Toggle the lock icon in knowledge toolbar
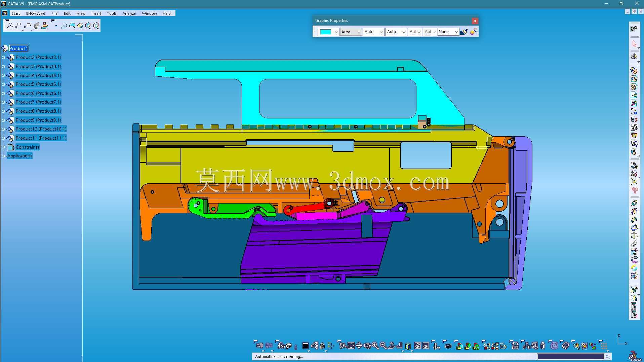Screen dimensions: 644x362 click(x=322, y=346)
